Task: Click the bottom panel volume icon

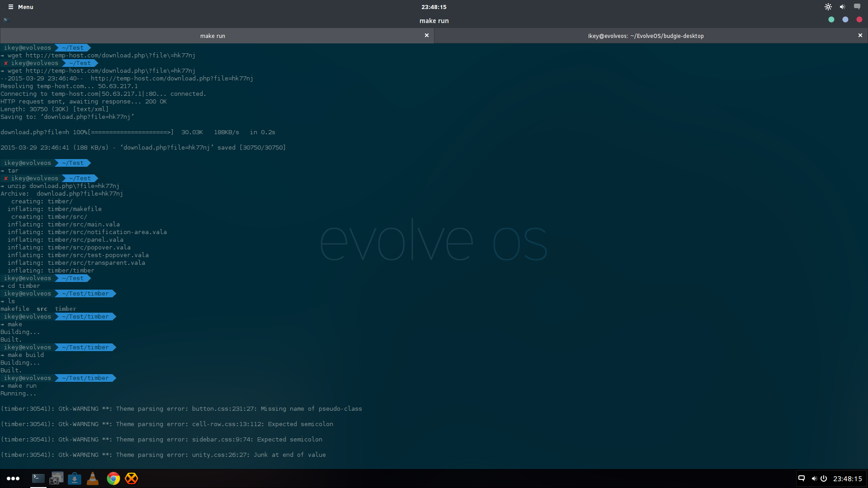Action: point(814,479)
